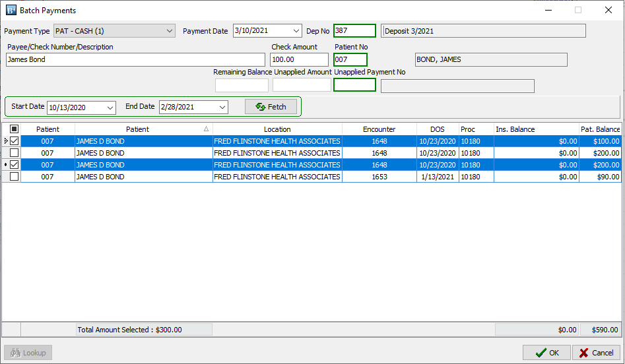Click the OK button with green checkmark
The image size is (625, 364).
pyautogui.click(x=546, y=353)
